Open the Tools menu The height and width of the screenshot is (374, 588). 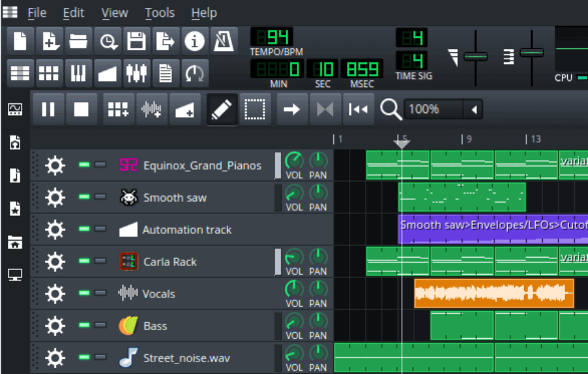tap(159, 12)
